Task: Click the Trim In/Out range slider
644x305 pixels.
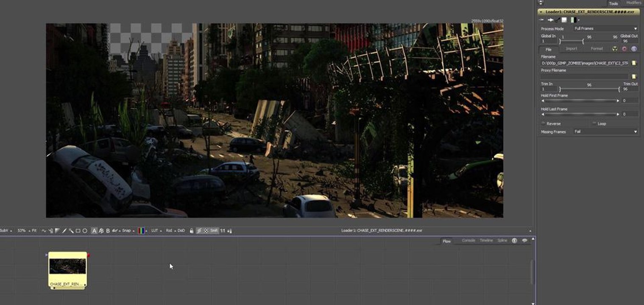Action: coord(589,89)
